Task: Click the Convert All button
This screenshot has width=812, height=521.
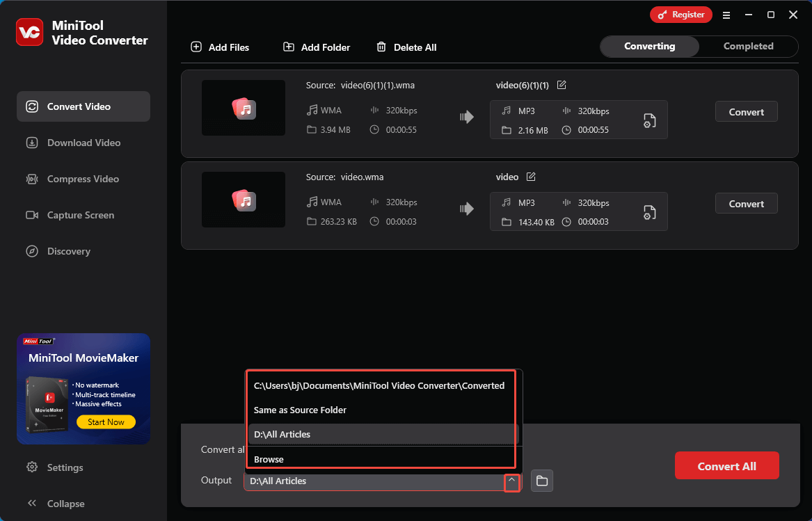Action: [726, 465]
